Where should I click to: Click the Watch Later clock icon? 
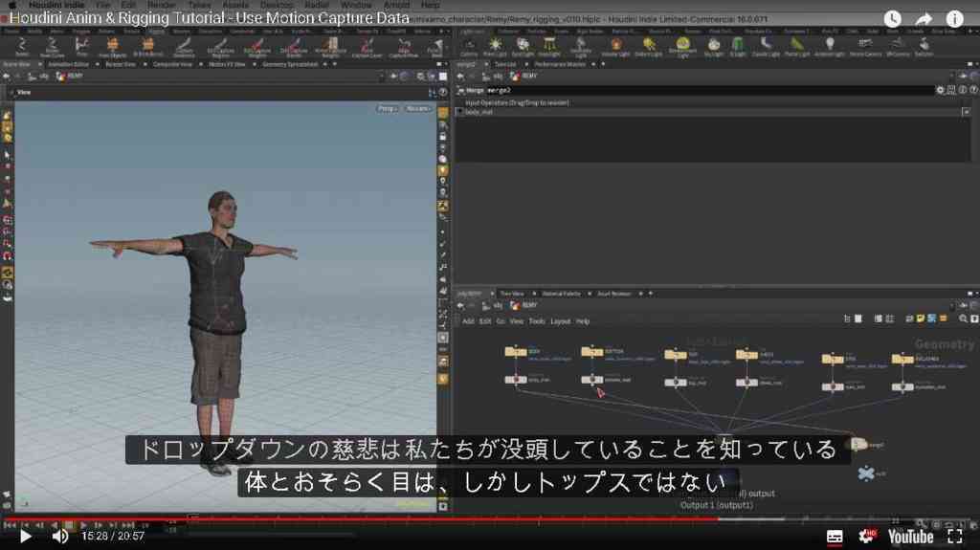pyautogui.click(x=893, y=19)
